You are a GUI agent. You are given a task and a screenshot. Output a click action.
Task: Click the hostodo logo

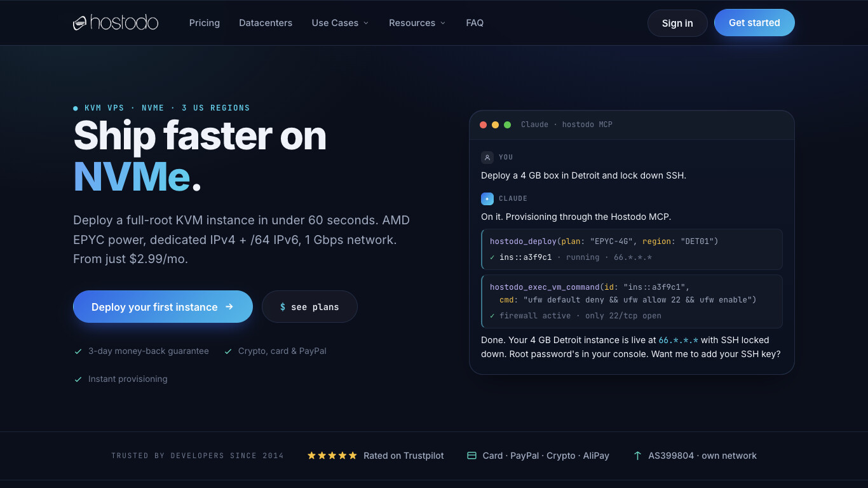point(116,23)
